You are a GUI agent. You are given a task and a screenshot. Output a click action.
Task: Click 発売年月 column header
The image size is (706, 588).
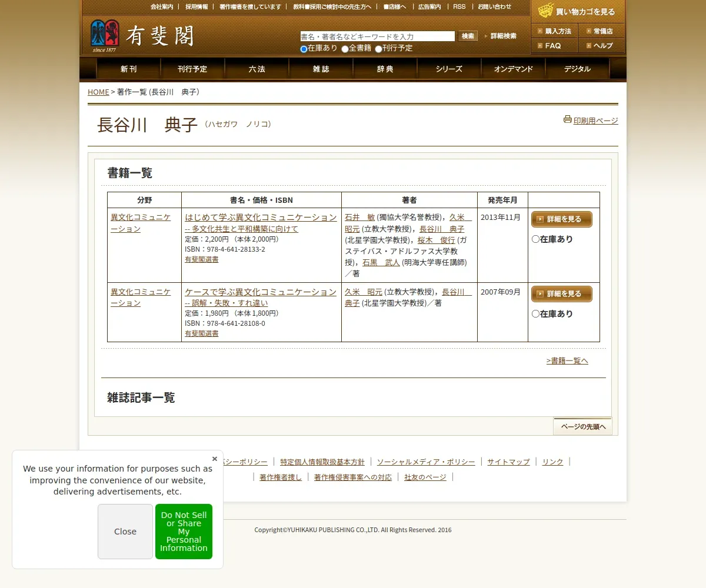click(502, 200)
